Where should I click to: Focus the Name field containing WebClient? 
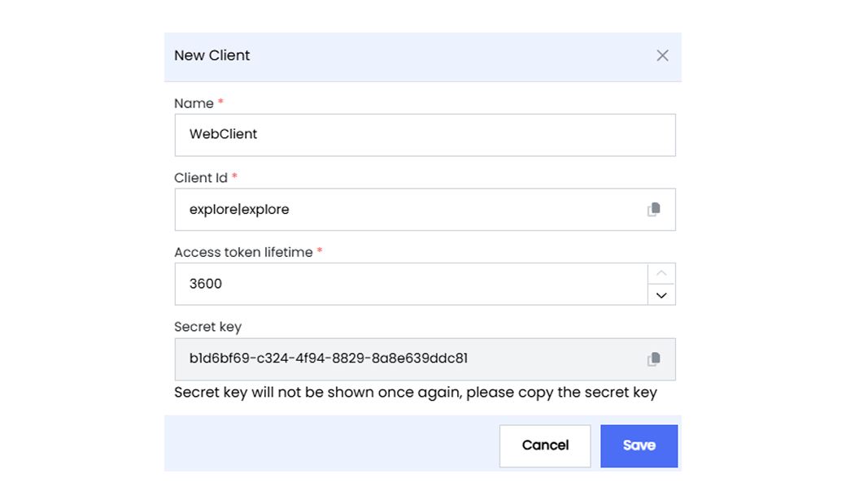click(425, 135)
